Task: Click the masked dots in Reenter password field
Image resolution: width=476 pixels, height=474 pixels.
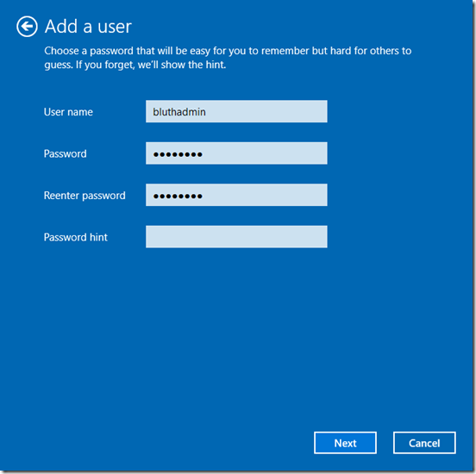Action: (178, 196)
